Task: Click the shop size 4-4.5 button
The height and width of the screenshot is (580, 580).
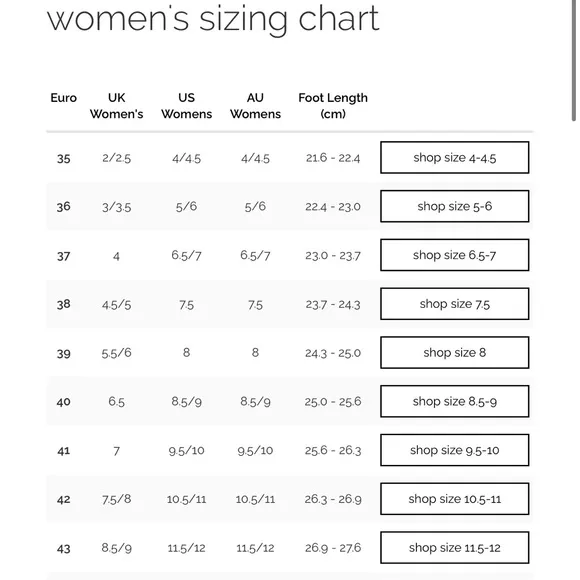Action: pos(455,158)
